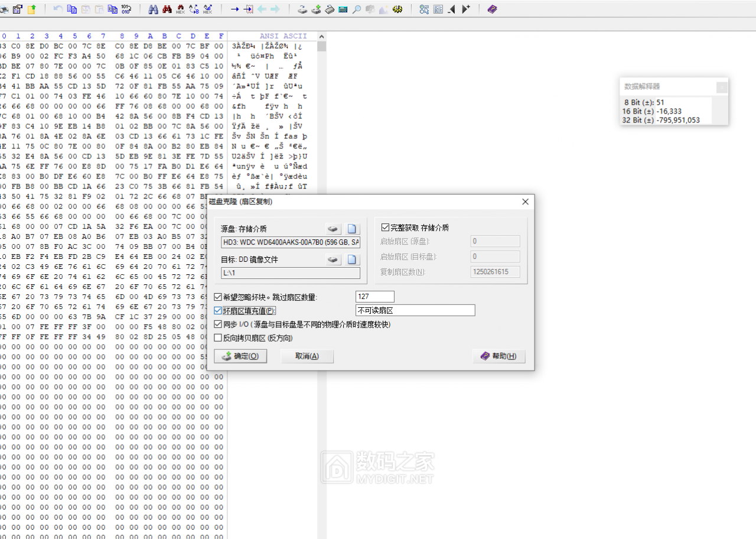Screen dimensions: 756x539
Task: Click 源盘: 存储介质 label
Action: pyautogui.click(x=244, y=229)
